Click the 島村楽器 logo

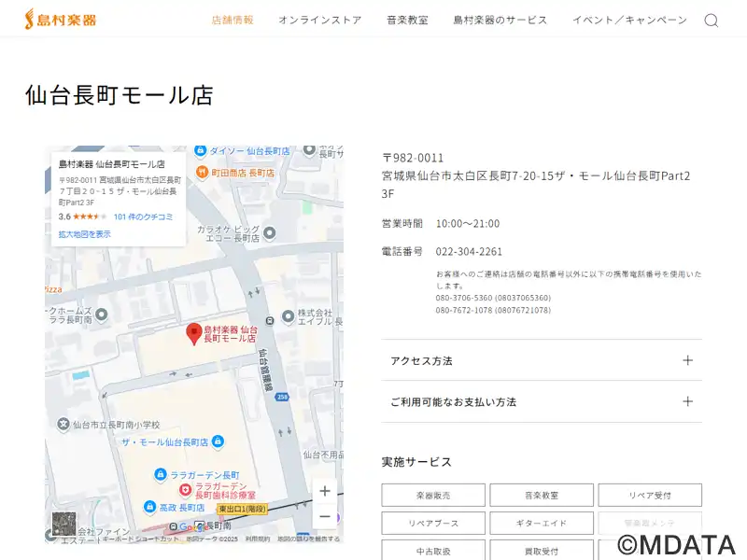(61, 20)
